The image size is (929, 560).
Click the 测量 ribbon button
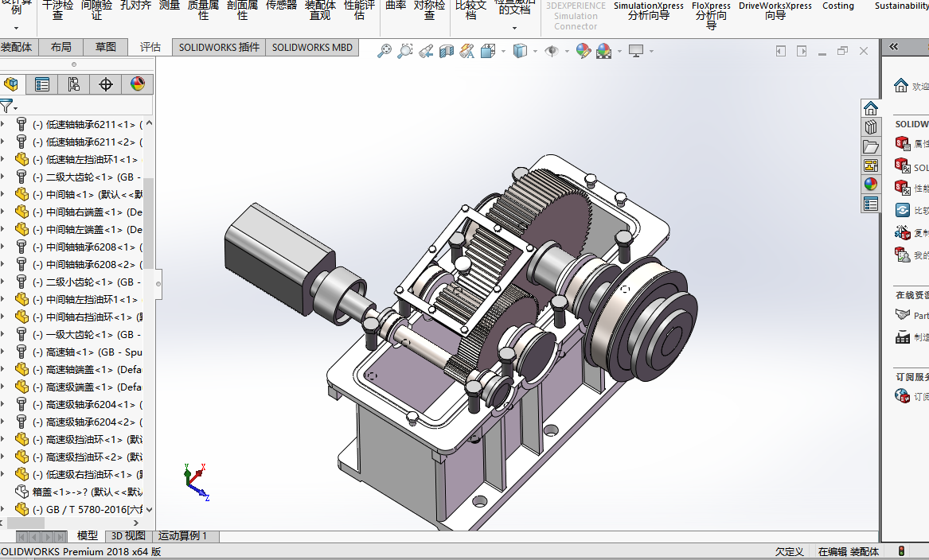point(170,6)
